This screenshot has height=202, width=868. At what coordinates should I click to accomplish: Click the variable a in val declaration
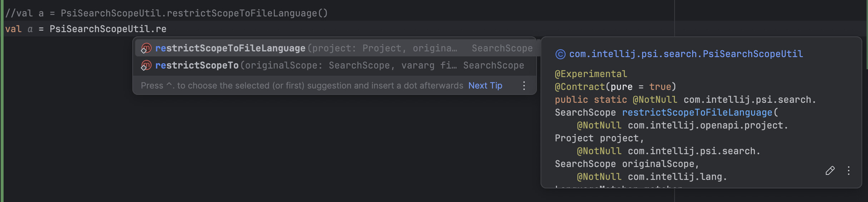coord(30,29)
